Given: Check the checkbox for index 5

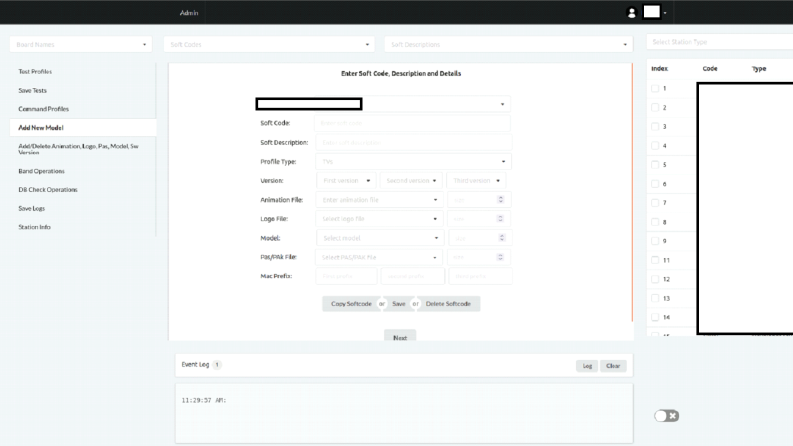Looking at the screenshot, I should [x=655, y=165].
